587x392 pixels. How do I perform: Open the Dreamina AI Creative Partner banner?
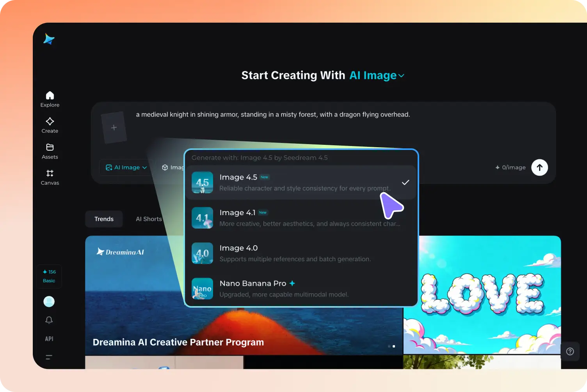244,295
